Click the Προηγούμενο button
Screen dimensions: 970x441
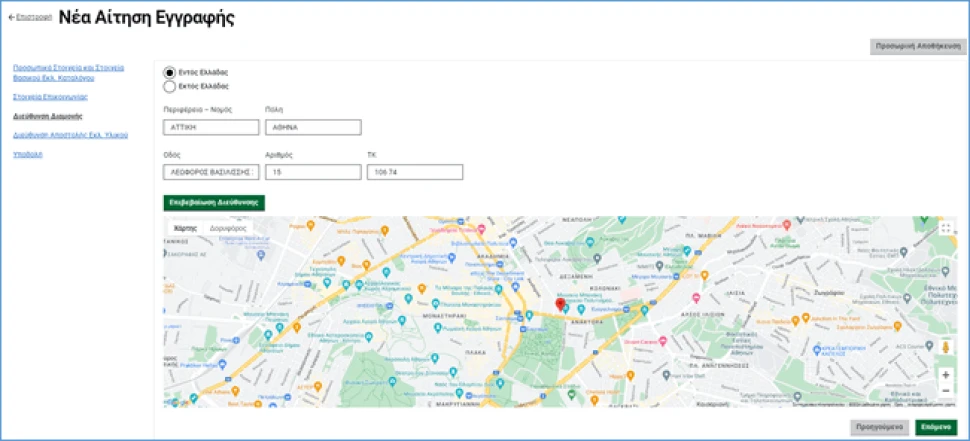pos(879,427)
